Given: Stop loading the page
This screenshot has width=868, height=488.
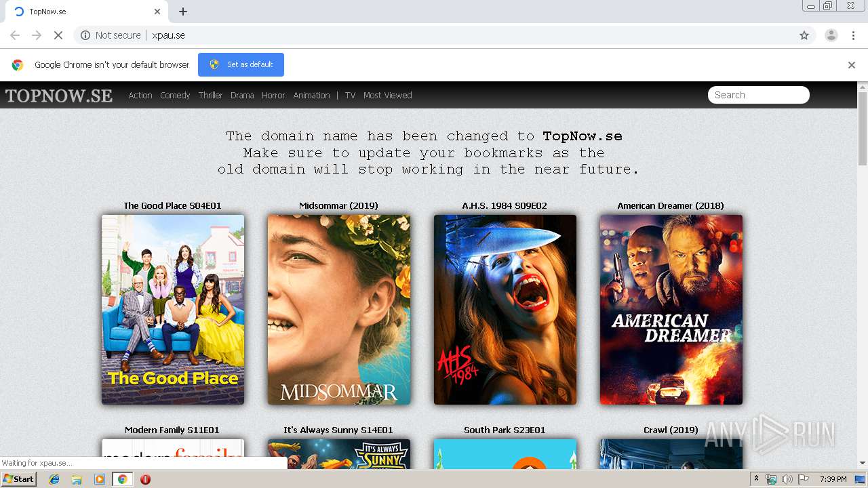Looking at the screenshot, I should pyautogui.click(x=58, y=35).
